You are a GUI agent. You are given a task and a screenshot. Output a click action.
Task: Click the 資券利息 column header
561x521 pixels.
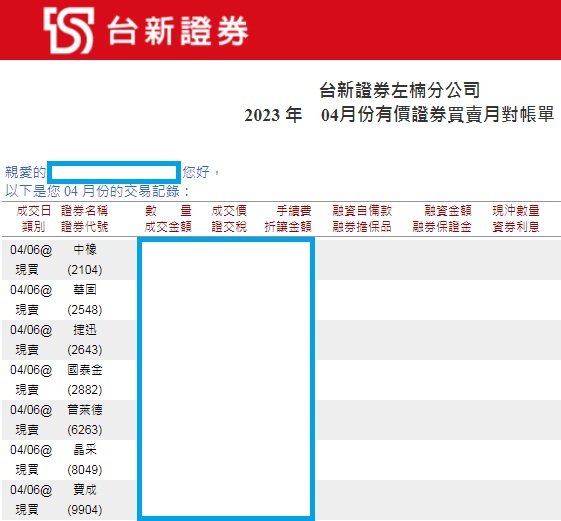pos(516,227)
